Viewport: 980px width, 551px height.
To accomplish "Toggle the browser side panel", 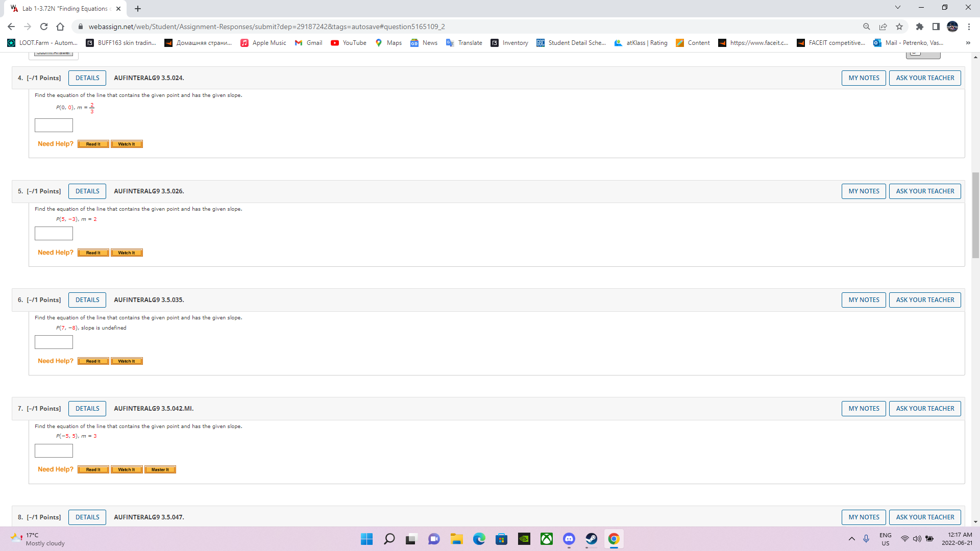I will 936,27.
